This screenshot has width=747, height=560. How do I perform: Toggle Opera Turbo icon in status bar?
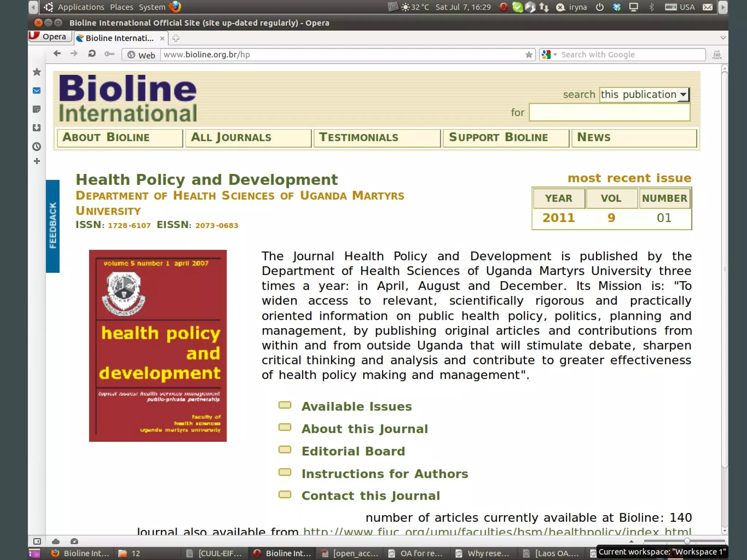[74, 541]
